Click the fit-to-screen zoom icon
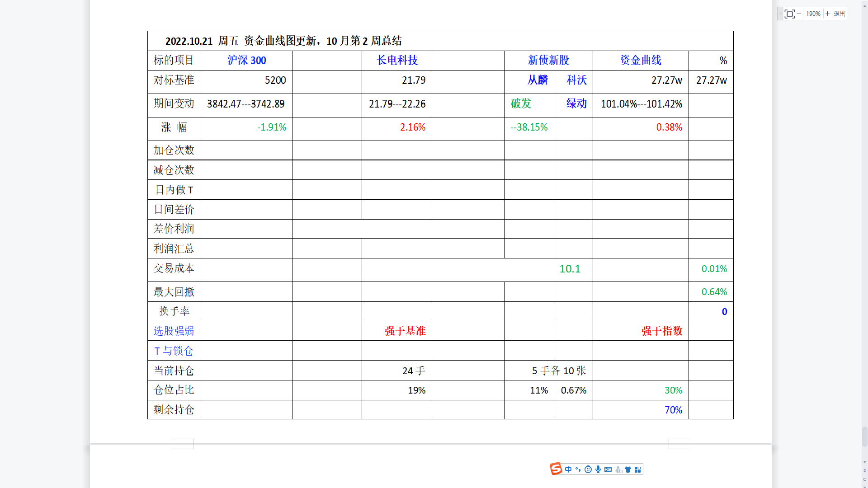 [x=789, y=14]
